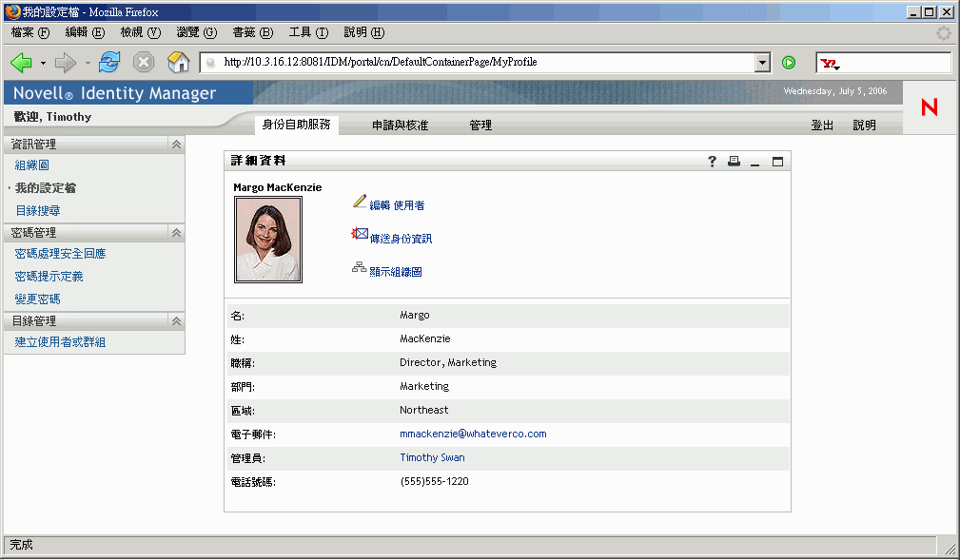Screen dimensions: 960x560
Task: Click the 編輯 使用者 link
Action: click(397, 205)
